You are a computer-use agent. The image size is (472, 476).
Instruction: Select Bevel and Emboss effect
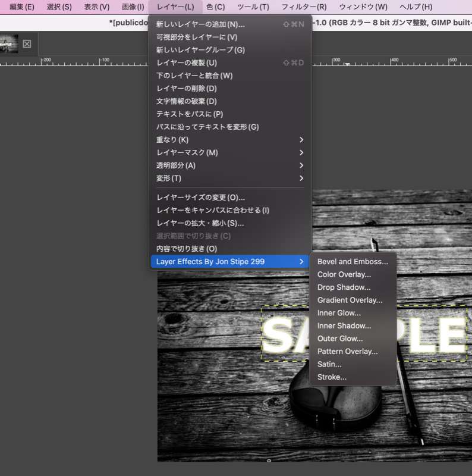tap(353, 262)
